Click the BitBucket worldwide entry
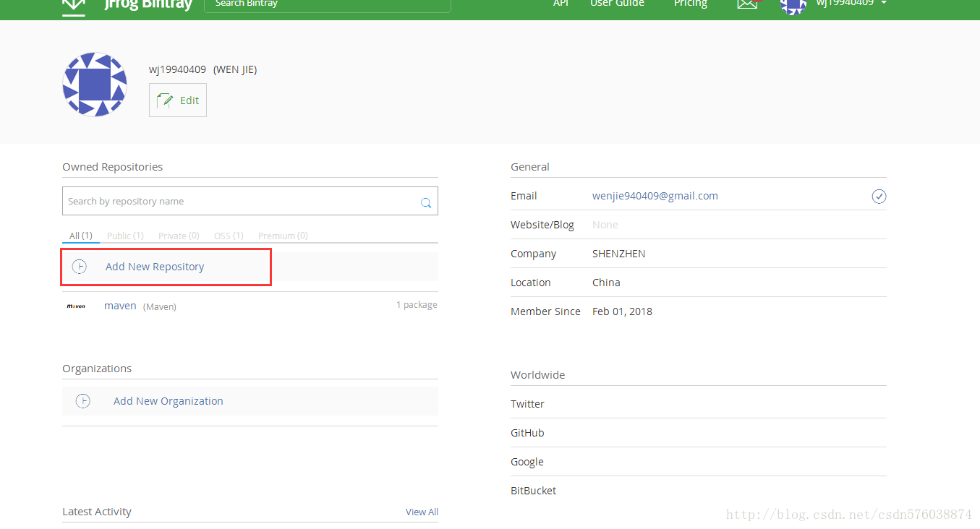Image resolution: width=980 pixels, height=529 pixels. [534, 491]
